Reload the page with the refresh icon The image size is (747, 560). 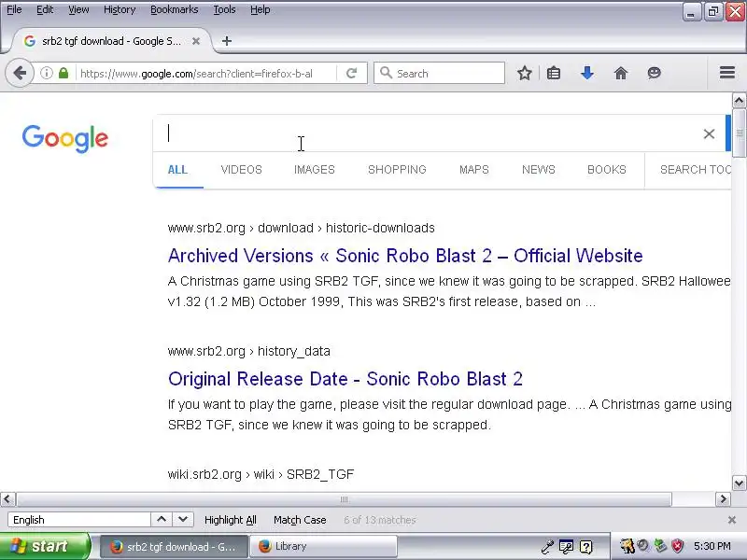coord(352,74)
